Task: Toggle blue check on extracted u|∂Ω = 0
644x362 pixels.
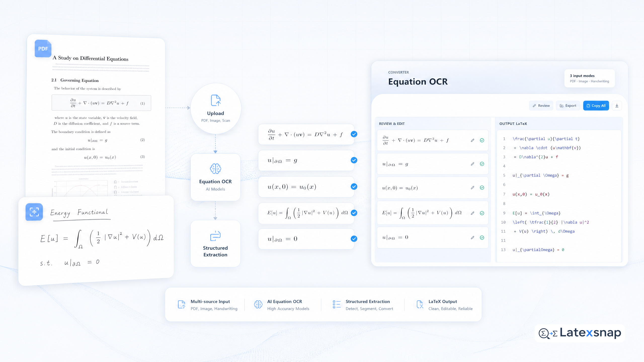Action: click(x=354, y=239)
